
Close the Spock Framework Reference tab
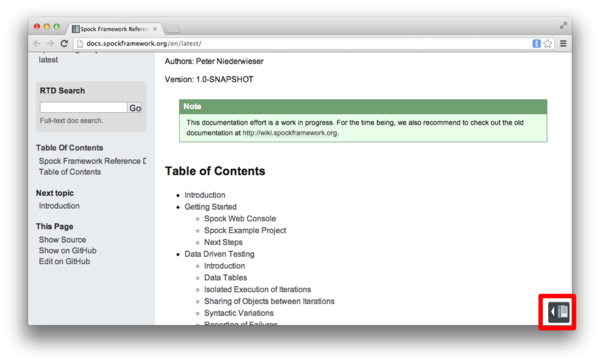tap(155, 29)
